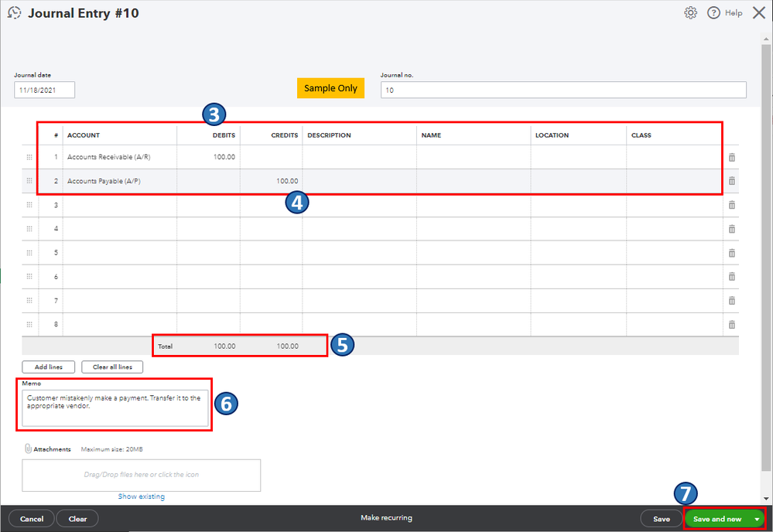Click the Name cell on line 2
The image size is (773, 532).
(x=474, y=181)
